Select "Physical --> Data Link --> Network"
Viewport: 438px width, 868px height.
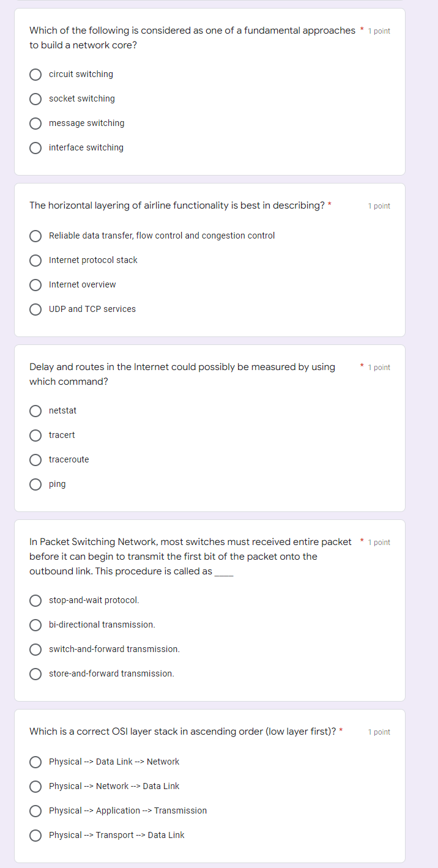36,762
